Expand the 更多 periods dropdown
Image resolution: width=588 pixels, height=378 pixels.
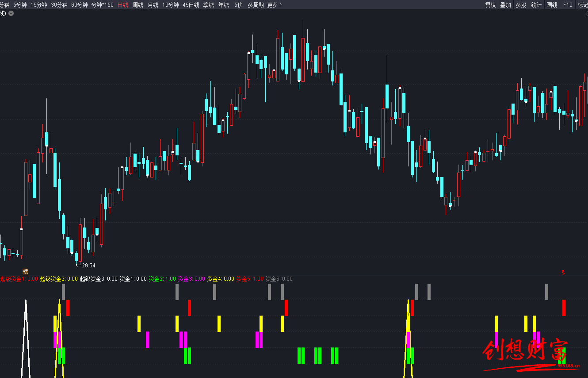coord(275,5)
